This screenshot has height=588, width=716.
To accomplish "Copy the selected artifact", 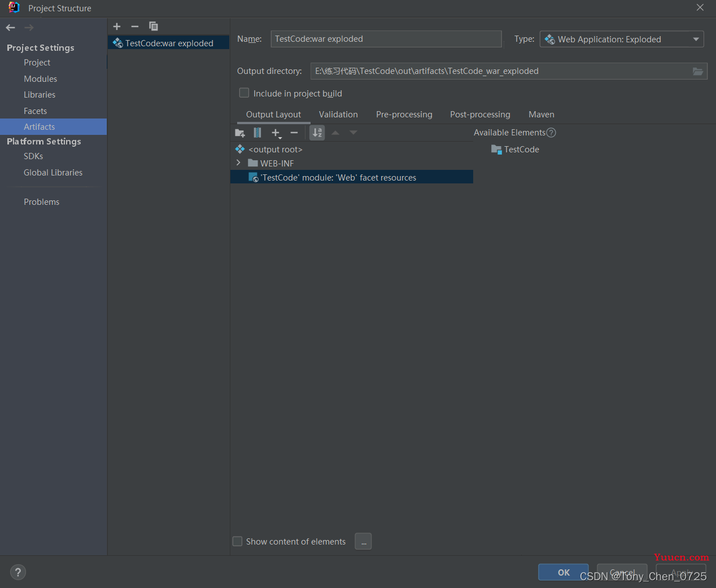I will 153,27.
